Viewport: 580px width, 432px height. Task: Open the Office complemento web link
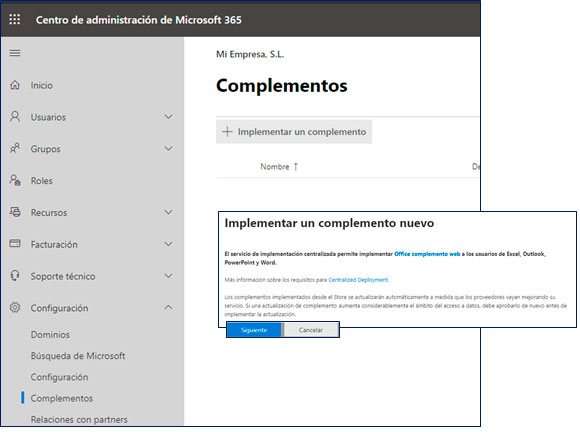tap(427, 254)
